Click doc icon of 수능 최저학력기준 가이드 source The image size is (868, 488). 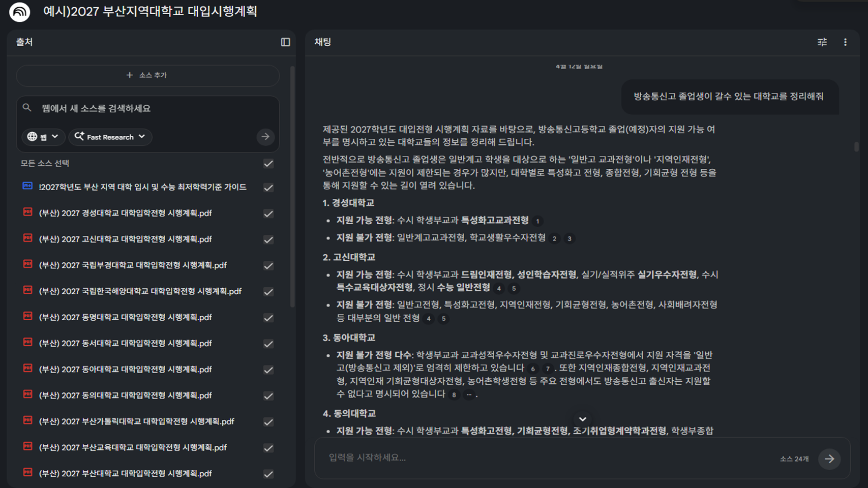click(28, 186)
